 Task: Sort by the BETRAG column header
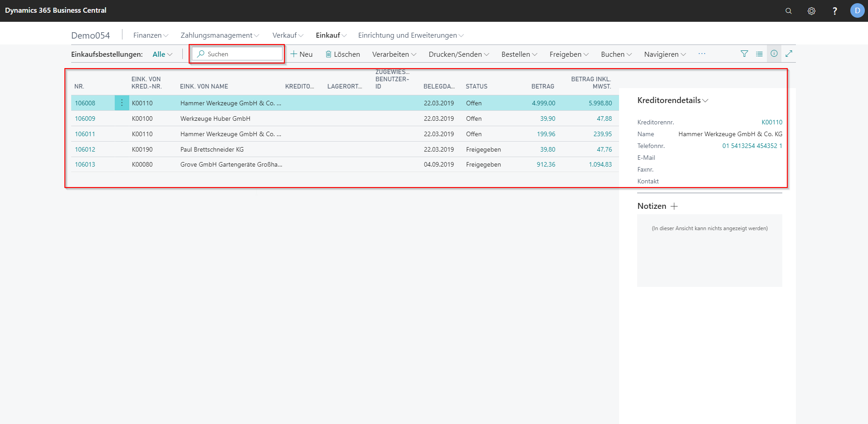point(543,86)
